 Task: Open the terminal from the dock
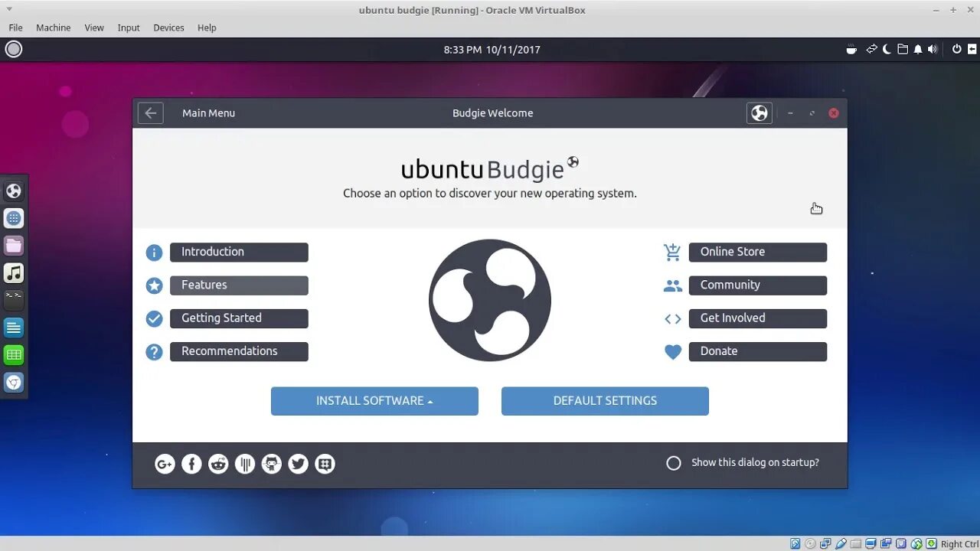click(14, 300)
